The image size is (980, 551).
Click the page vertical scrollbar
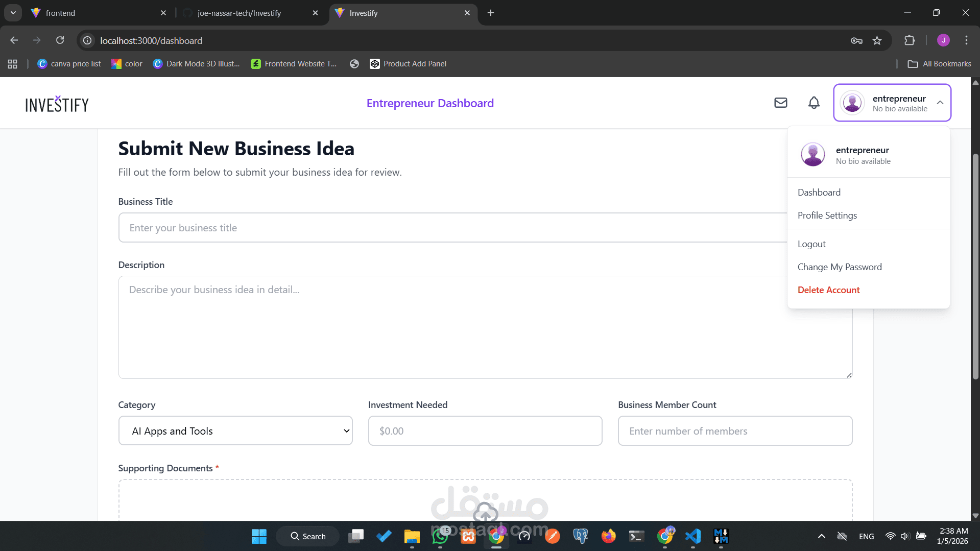(x=975, y=266)
